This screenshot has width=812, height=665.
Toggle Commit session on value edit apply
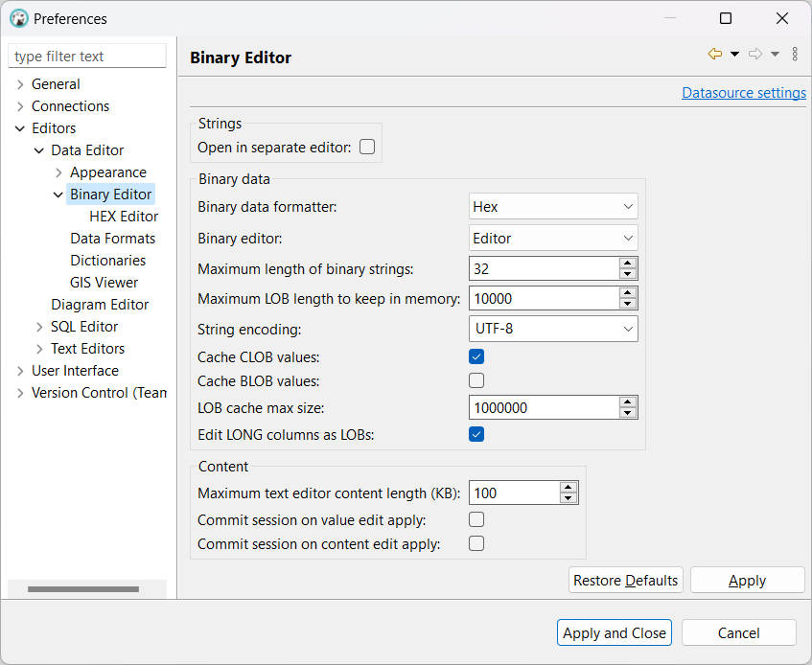point(476,519)
